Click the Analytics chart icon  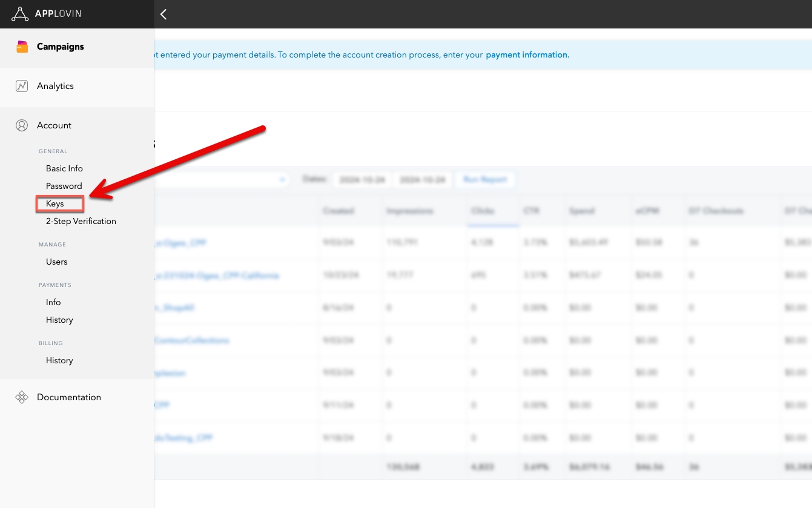(x=22, y=86)
